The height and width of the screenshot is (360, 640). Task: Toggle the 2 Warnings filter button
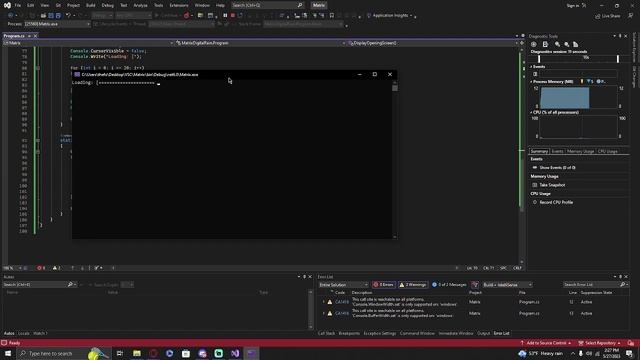413,284
